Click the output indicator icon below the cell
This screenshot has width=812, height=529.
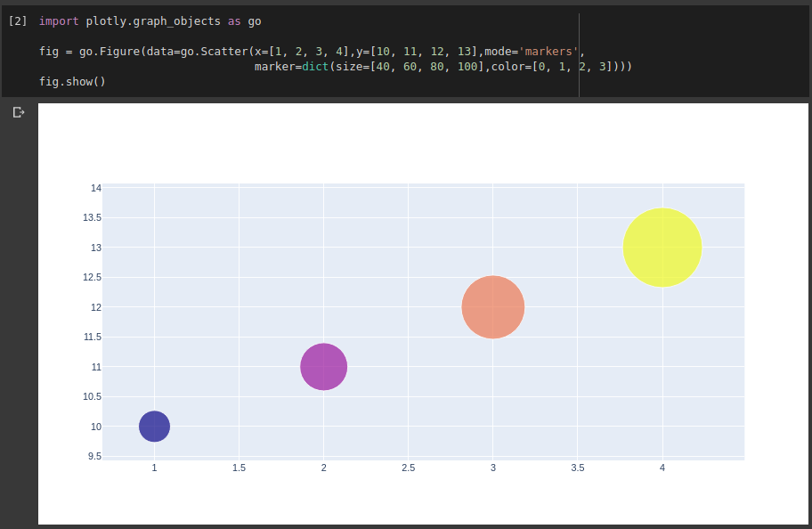18,111
